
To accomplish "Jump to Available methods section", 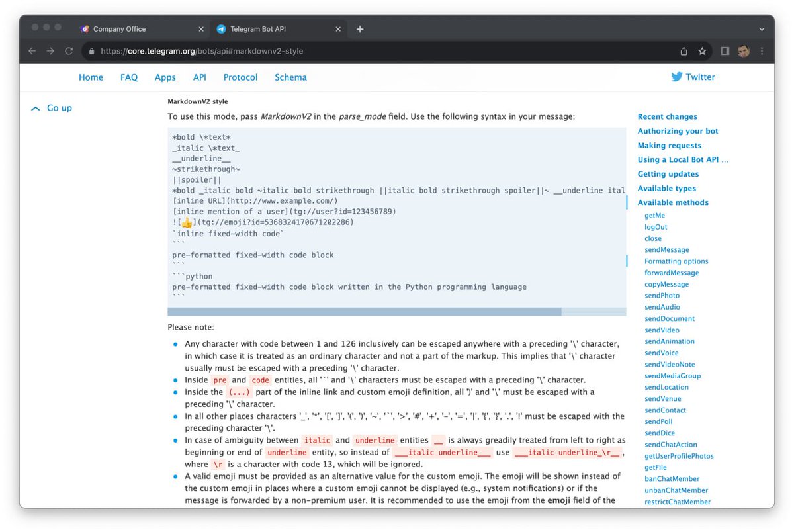I will pos(674,202).
